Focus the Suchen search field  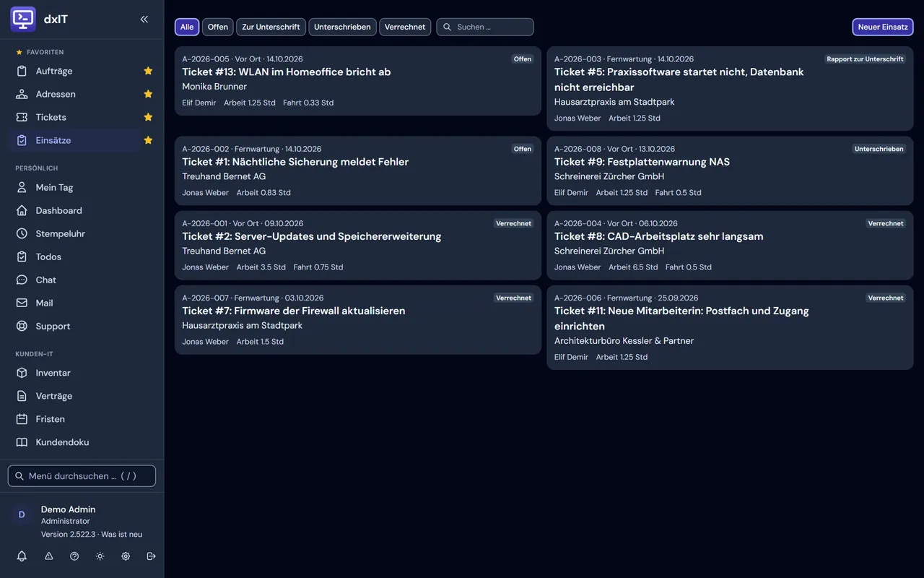pyautogui.click(x=485, y=27)
